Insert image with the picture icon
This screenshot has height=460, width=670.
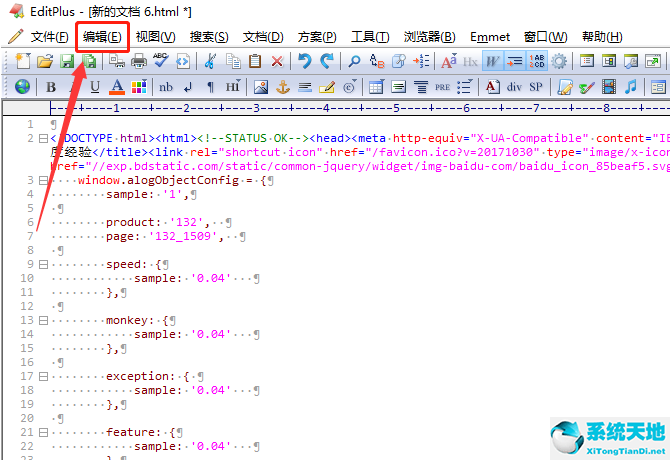click(x=261, y=87)
